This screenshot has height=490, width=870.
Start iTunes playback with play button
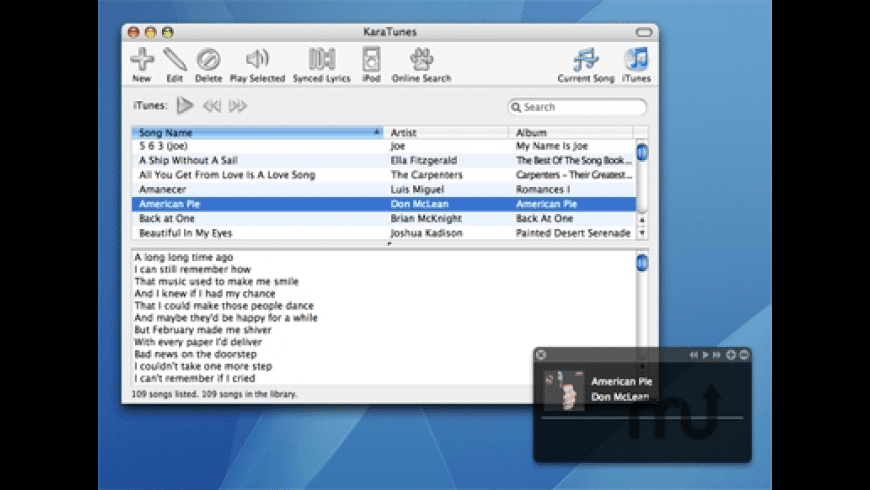[x=185, y=105]
